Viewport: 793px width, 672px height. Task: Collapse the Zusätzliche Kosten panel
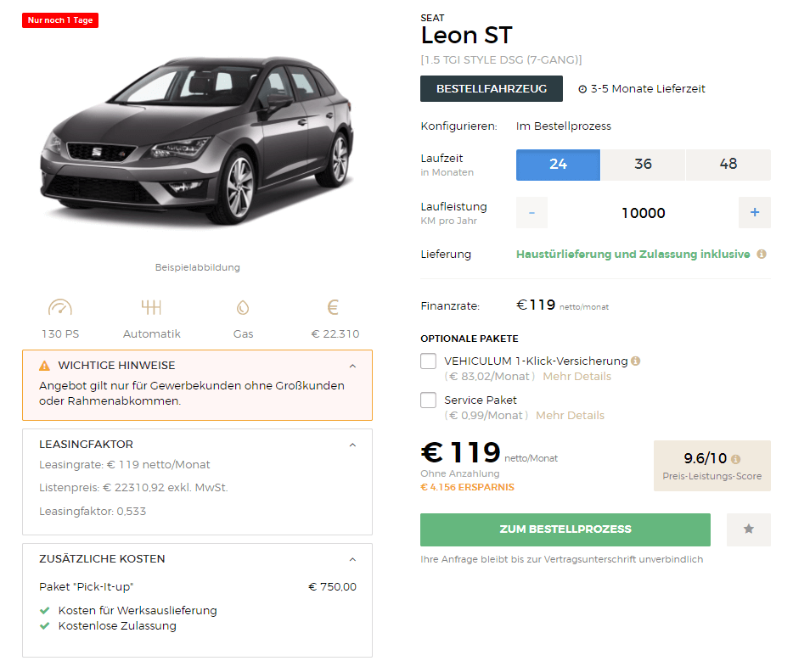pos(352,559)
